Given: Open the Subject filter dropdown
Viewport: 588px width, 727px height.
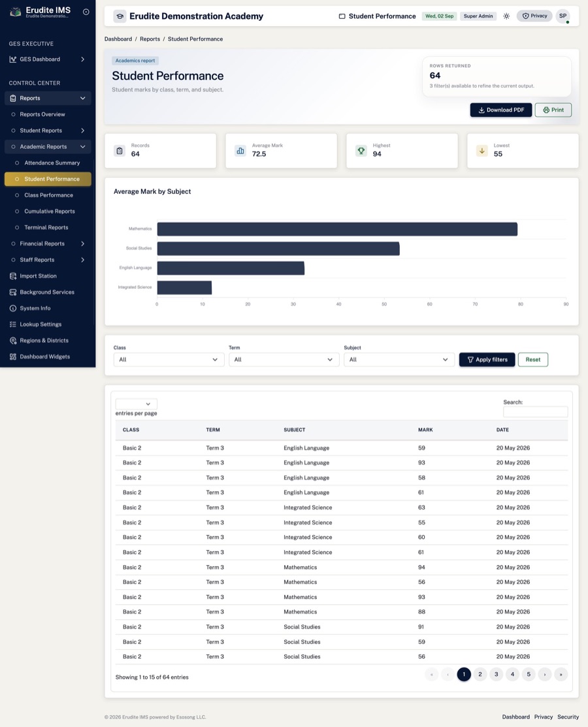Looking at the screenshot, I should pyautogui.click(x=399, y=359).
